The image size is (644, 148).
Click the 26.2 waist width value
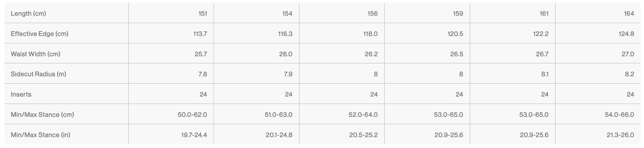pos(371,54)
